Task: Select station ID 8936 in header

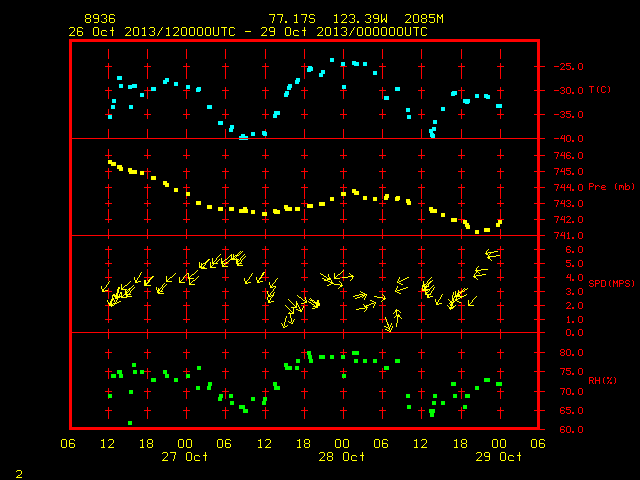Action: pyautogui.click(x=100, y=19)
